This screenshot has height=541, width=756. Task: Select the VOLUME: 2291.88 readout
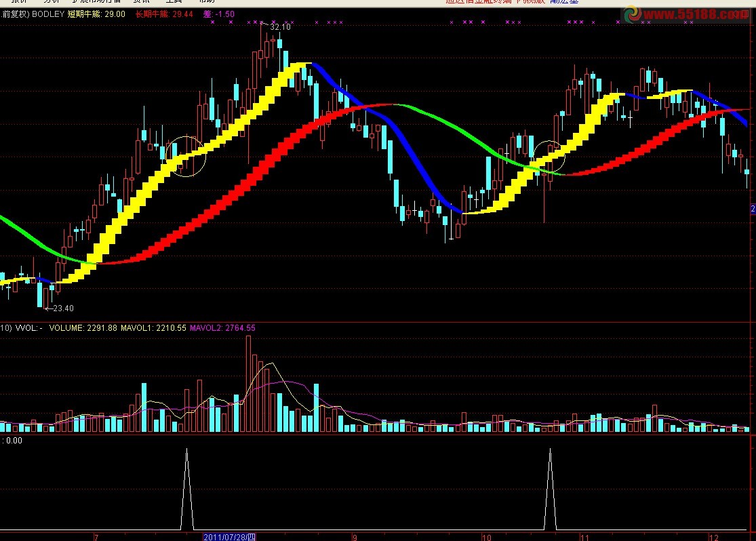(83, 328)
